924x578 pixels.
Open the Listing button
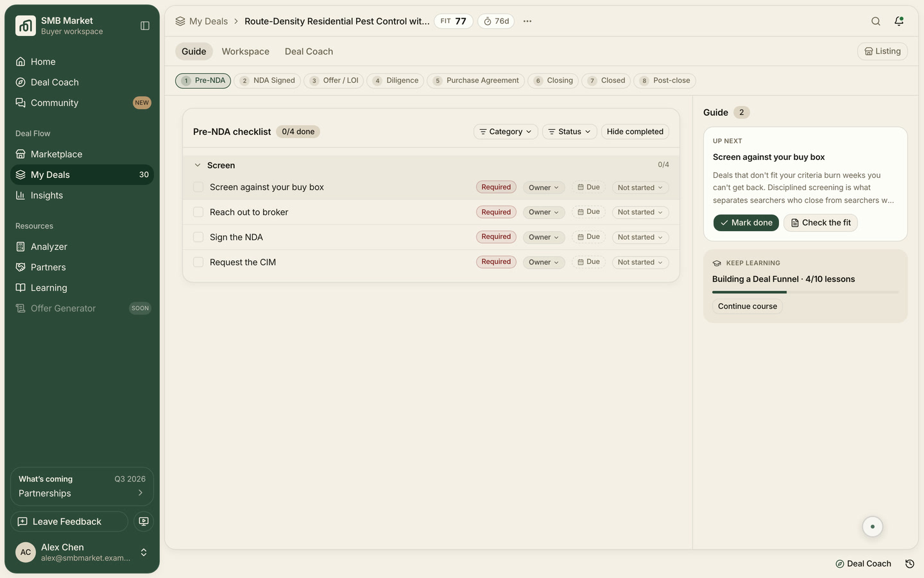pos(882,51)
